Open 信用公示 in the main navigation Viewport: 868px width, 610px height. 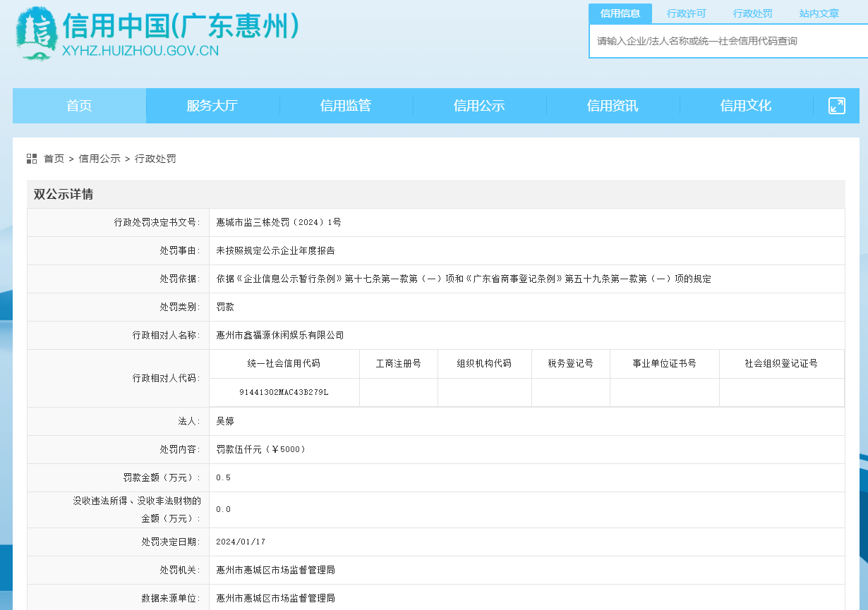[x=479, y=106]
